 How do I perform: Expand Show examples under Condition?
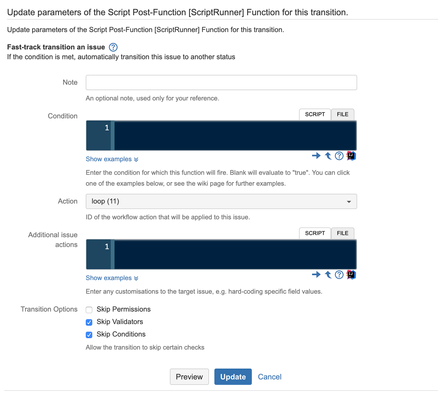tap(112, 159)
